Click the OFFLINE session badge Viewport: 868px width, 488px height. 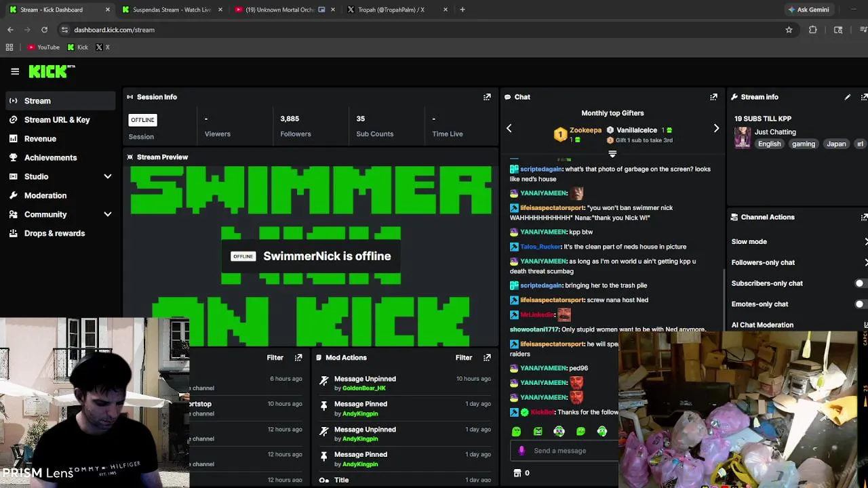tap(142, 120)
